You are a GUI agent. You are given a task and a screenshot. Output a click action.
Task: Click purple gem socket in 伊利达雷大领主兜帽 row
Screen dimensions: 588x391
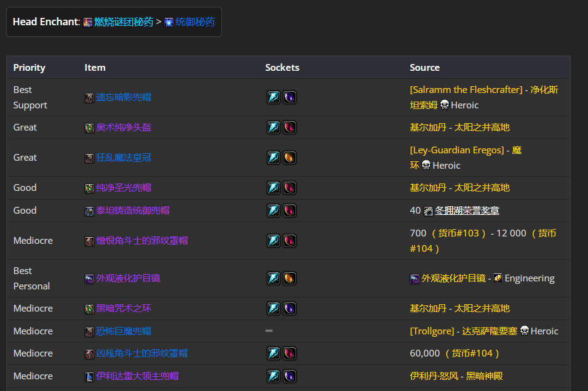290,376
